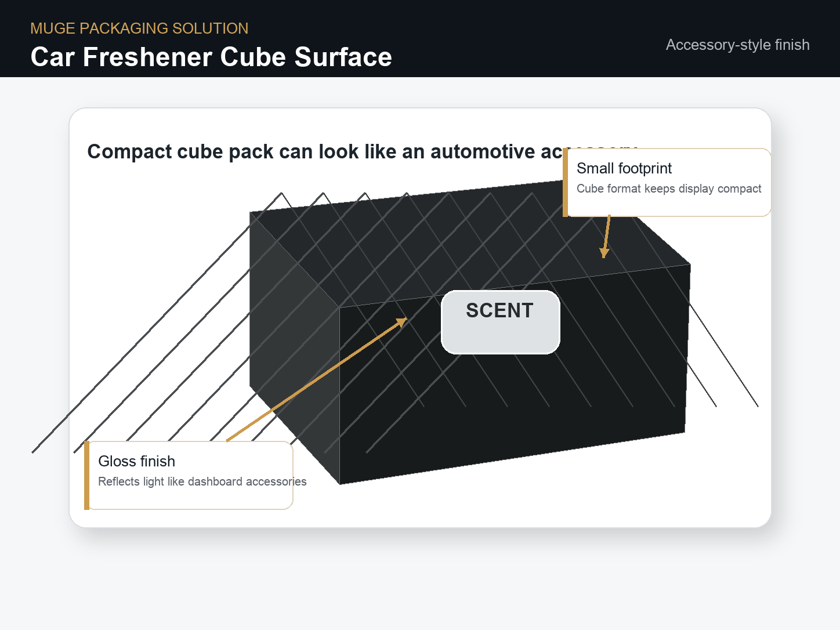This screenshot has width=840, height=630.
Task: Click 'Cube format keeps display compact' text
Action: pyautogui.click(x=669, y=189)
